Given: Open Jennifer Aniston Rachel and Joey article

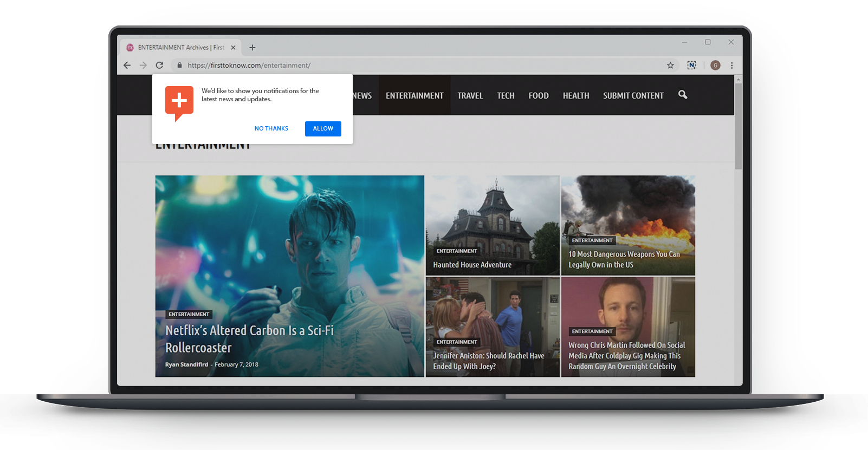Looking at the screenshot, I should 488,361.
